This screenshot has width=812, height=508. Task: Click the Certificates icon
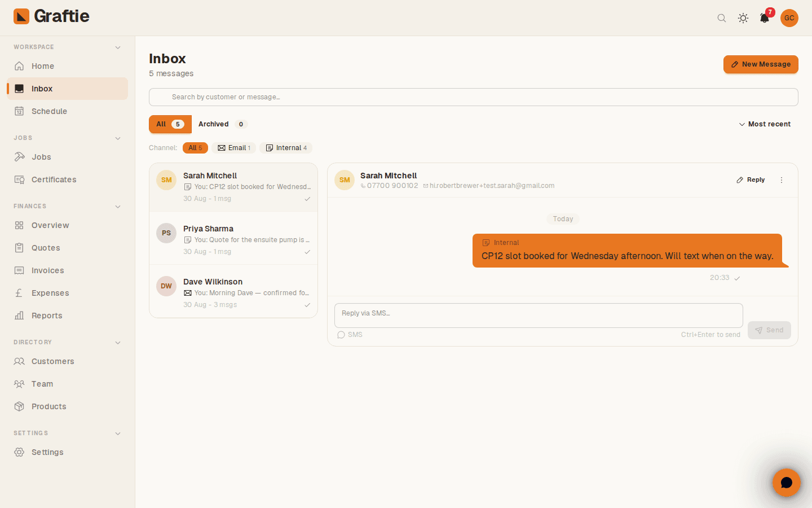click(x=19, y=179)
